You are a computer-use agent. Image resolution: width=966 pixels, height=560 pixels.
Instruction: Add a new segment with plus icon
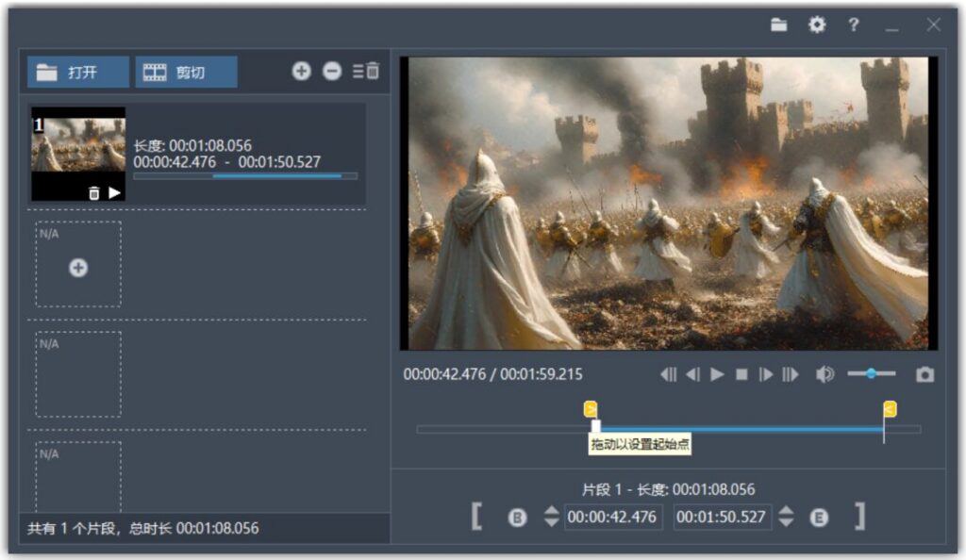(x=301, y=72)
